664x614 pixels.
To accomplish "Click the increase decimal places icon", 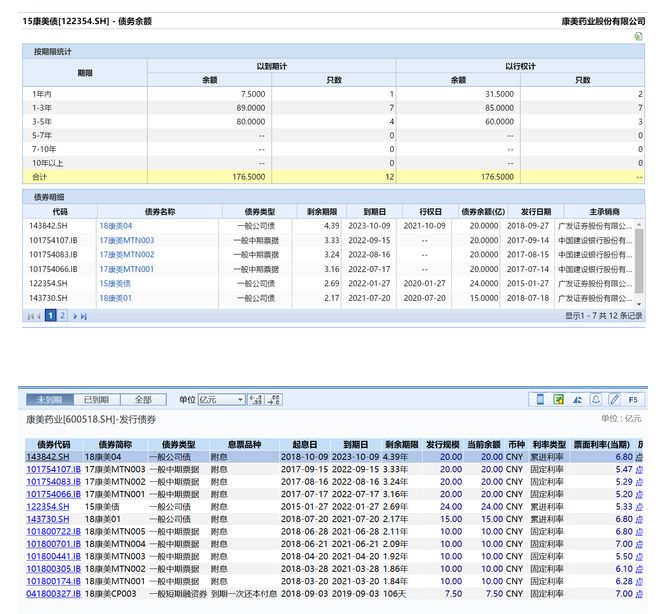I will click(256, 399).
